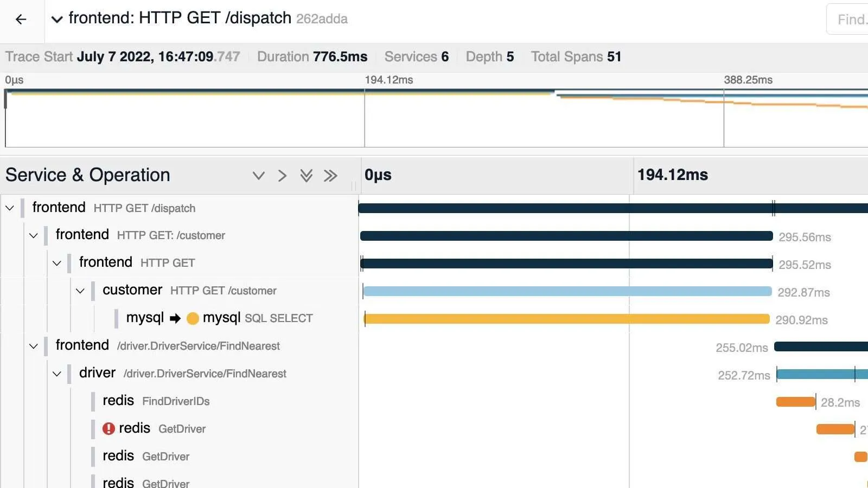Click the collapse all double-chevron icon
The width and height of the screenshot is (868, 488).
tap(330, 176)
